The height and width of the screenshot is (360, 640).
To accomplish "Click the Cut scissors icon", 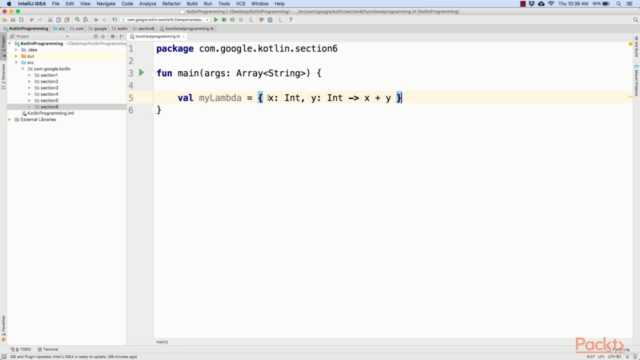I will coord(50,20).
